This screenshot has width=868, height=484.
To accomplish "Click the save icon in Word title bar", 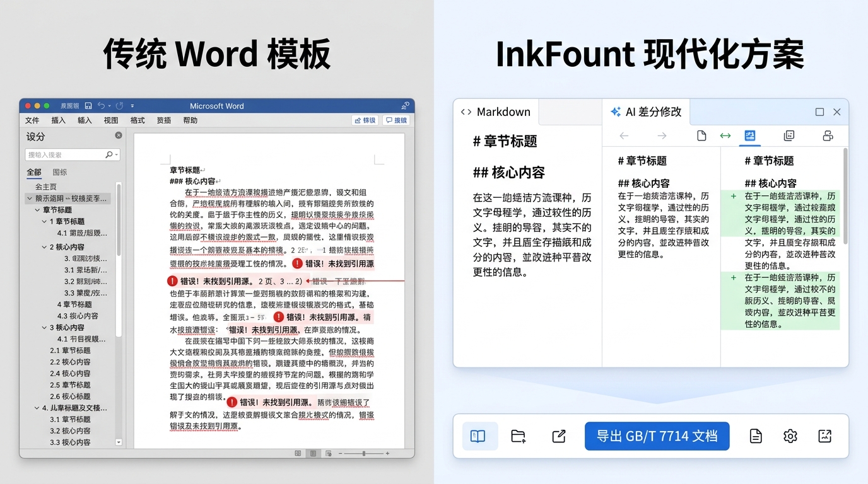I will (88, 106).
